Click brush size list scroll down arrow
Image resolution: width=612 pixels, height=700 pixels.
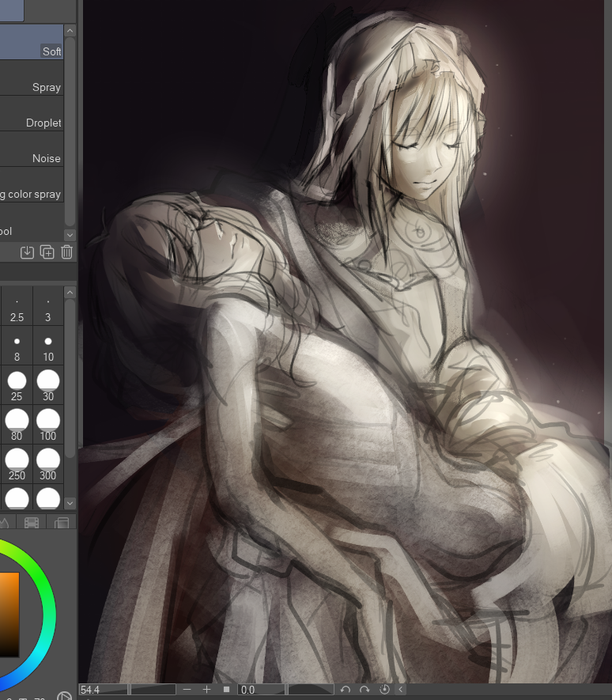[70, 503]
